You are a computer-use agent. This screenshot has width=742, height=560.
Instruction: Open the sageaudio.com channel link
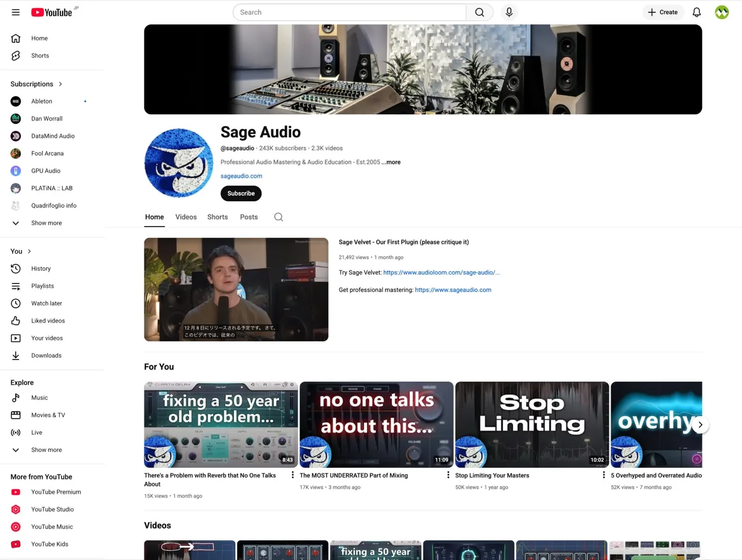point(241,176)
